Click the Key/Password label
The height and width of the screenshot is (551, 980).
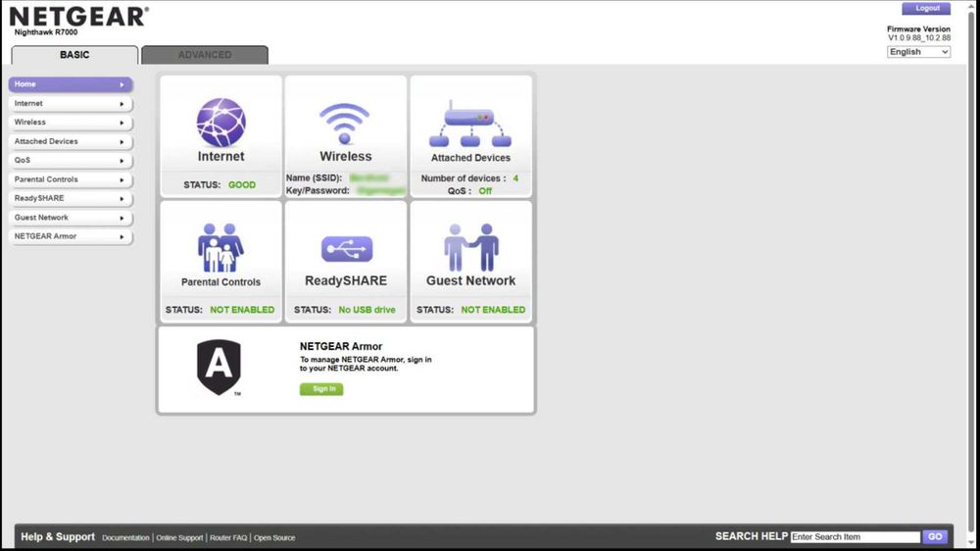318,191
